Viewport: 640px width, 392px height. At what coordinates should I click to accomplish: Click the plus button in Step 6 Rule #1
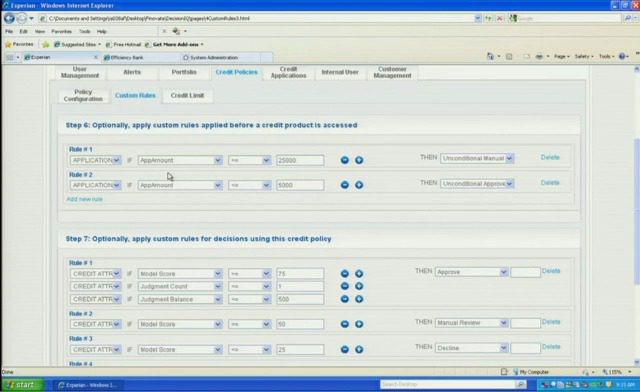coord(359,160)
